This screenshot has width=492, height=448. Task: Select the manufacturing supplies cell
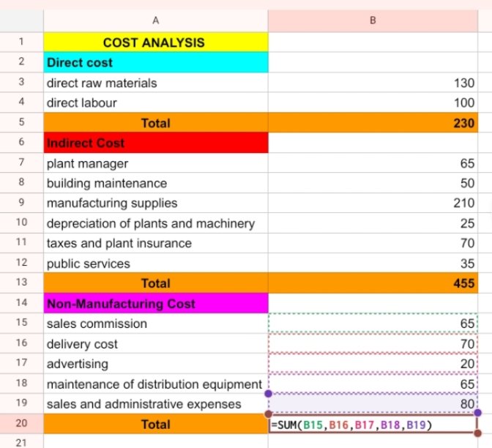click(156, 203)
